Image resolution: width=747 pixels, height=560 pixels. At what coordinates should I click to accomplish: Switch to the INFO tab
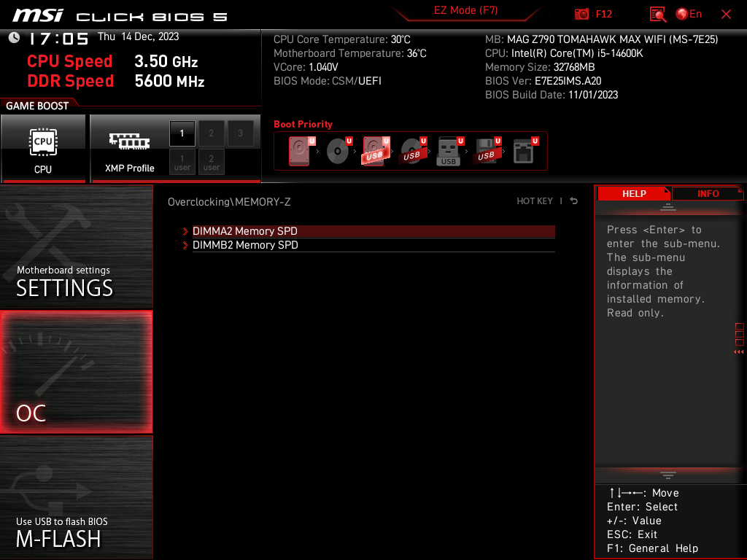pos(708,193)
